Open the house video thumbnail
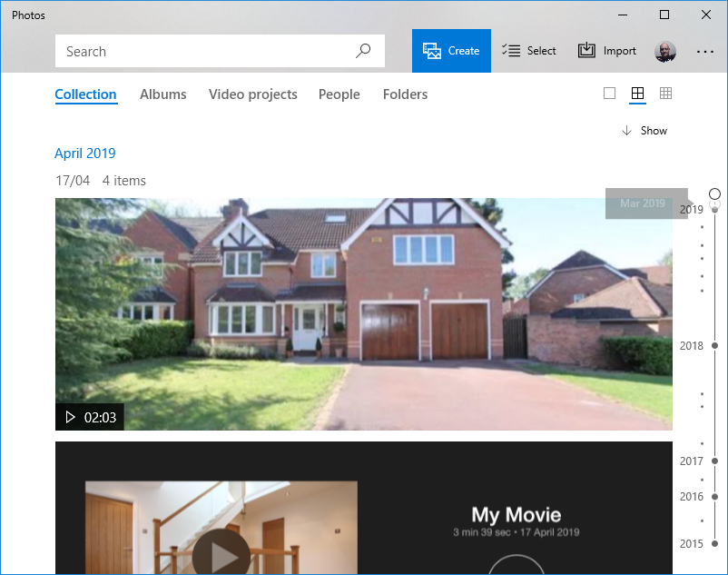 coord(363,314)
